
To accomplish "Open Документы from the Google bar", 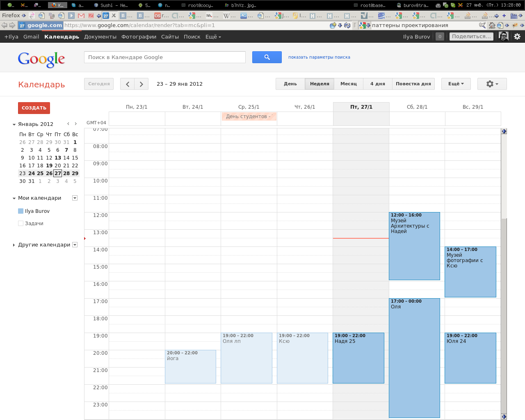I will tap(100, 37).
